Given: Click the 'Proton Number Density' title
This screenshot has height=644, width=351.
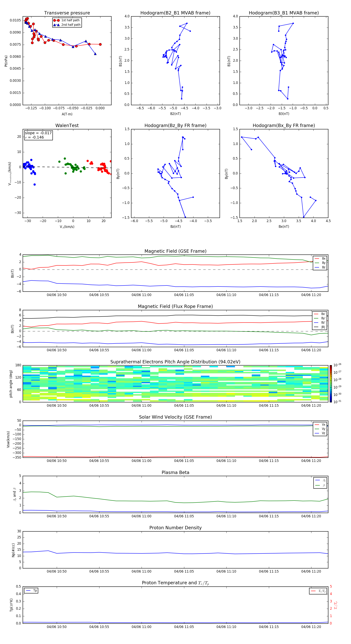Looking at the screenshot, I should 175,528.
